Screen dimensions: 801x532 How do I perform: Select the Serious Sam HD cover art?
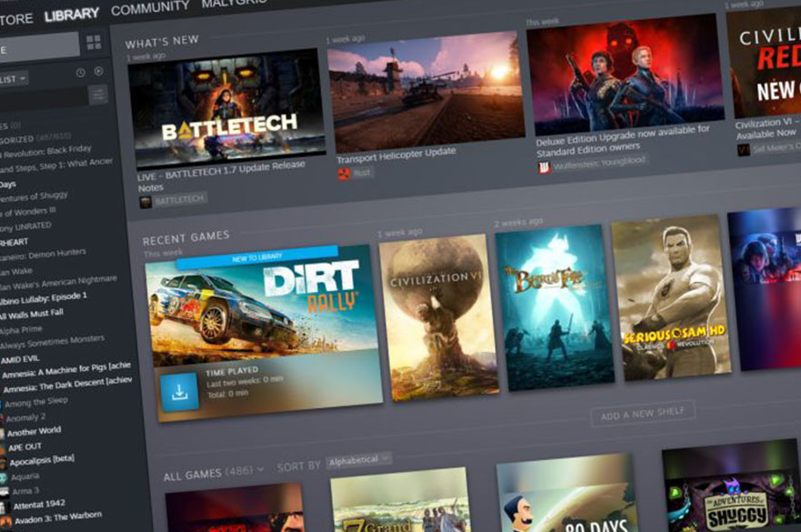[672, 298]
